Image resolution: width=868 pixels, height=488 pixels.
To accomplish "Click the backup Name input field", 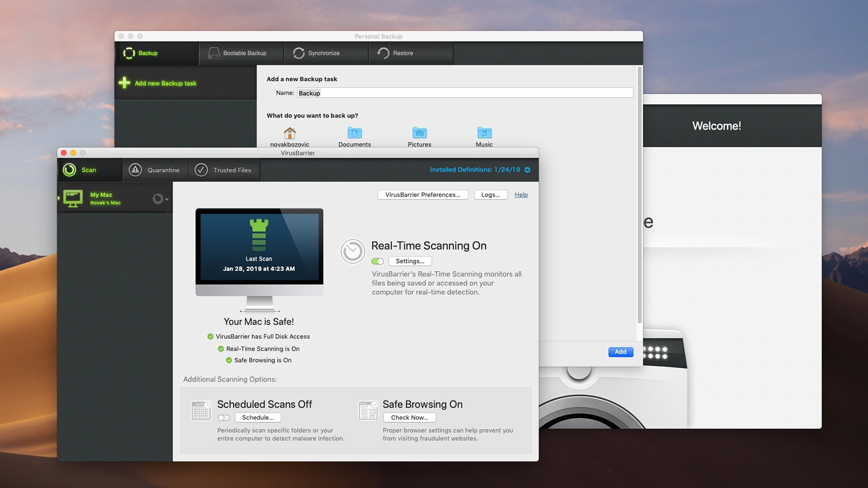I will [465, 93].
